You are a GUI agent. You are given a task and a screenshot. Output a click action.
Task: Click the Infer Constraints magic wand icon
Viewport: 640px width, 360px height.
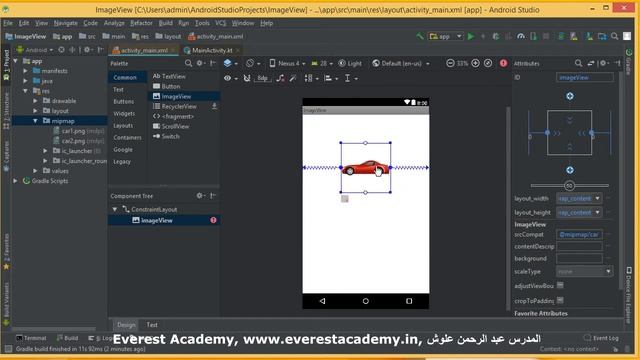click(x=293, y=78)
